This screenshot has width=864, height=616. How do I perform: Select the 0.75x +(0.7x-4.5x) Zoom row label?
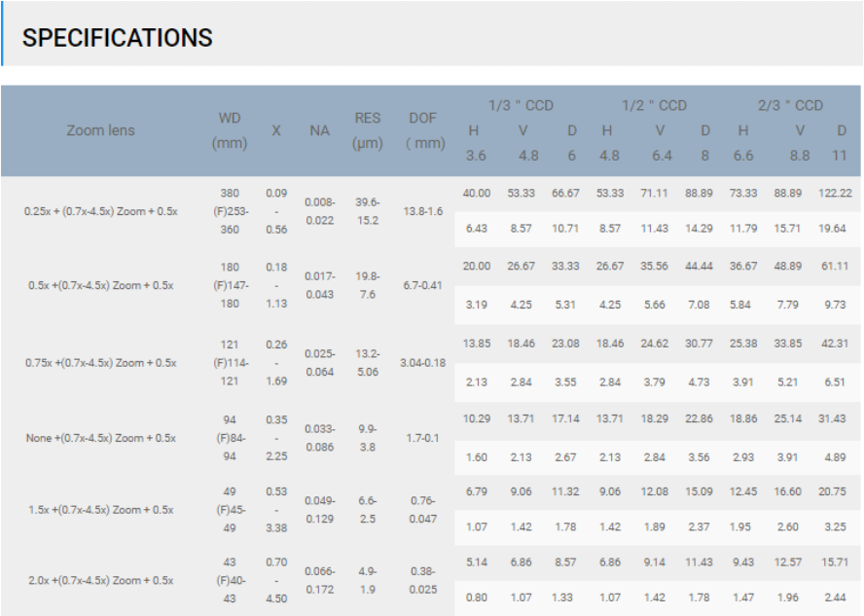pyautogui.click(x=100, y=363)
